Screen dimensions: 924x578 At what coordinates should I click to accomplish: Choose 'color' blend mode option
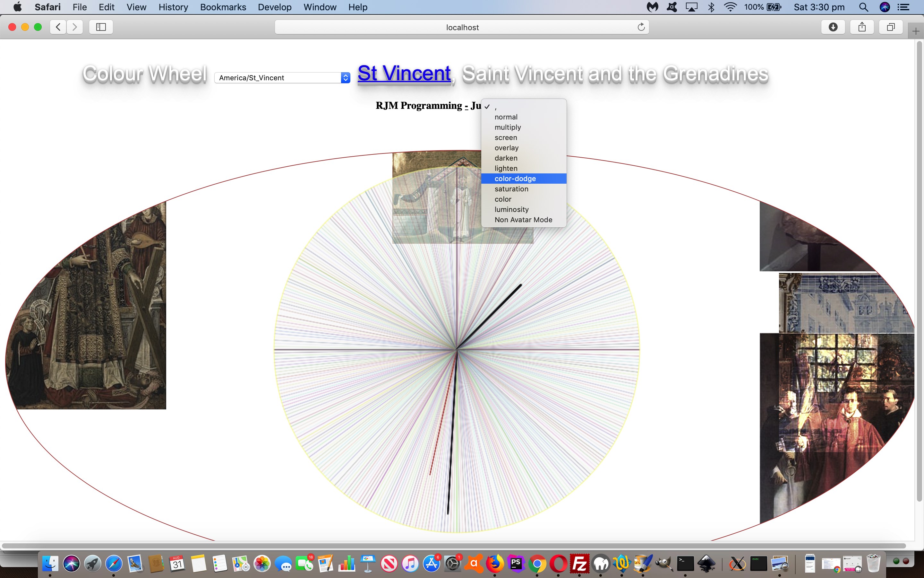click(x=524, y=199)
